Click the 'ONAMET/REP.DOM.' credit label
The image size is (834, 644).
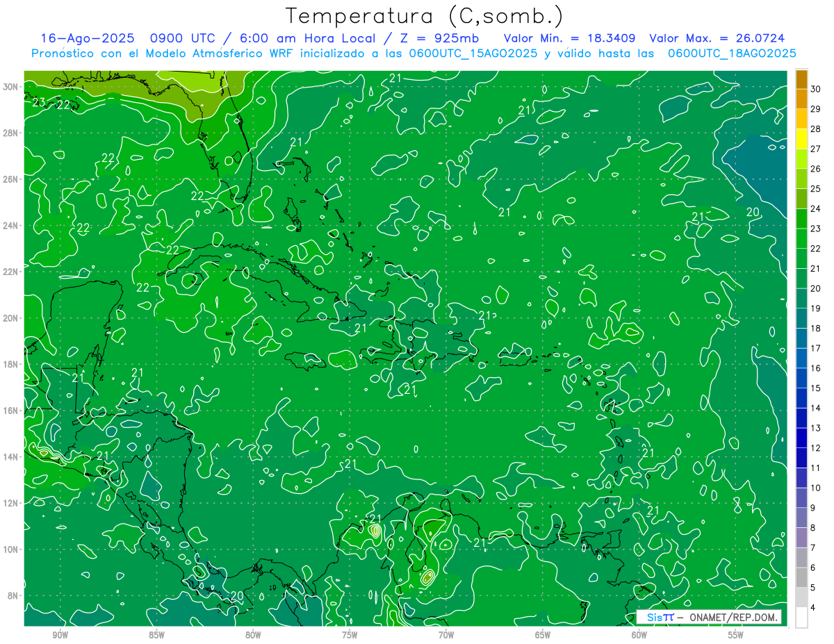pyautogui.click(x=733, y=617)
